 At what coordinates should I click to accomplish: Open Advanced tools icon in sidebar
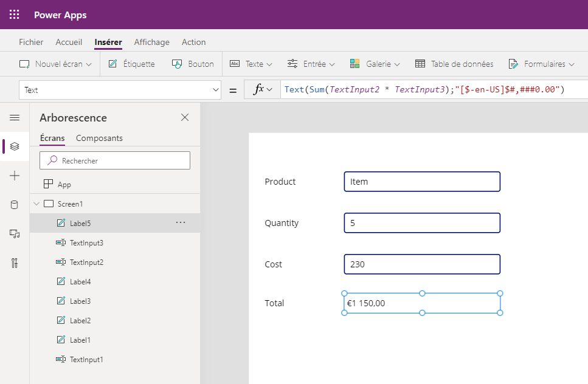15,263
